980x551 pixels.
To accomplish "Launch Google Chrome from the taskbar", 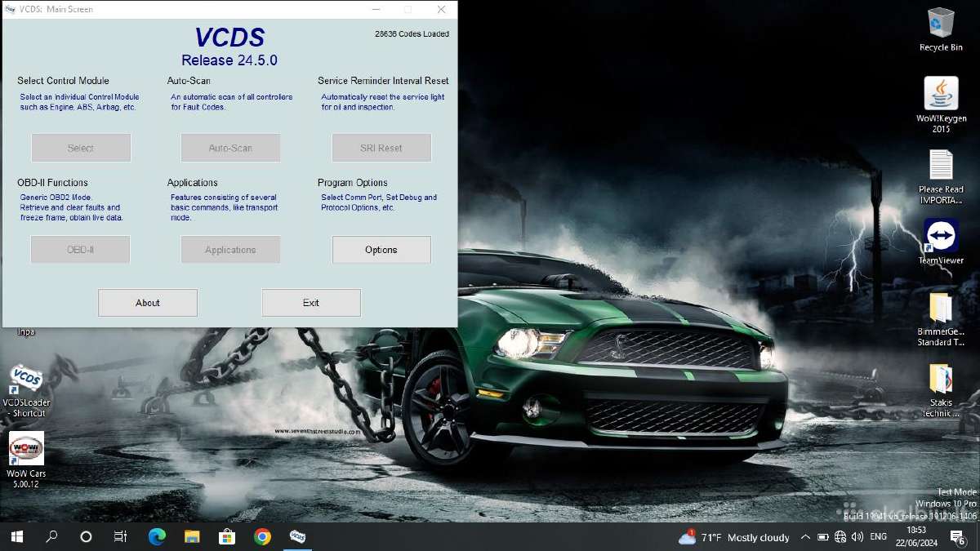I will point(262,536).
